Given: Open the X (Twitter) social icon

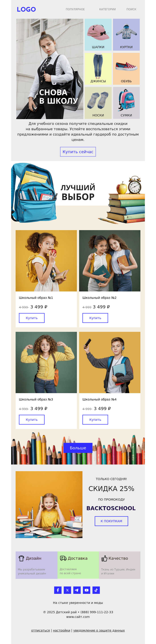Looking at the screenshot, I should [x=67, y=590].
